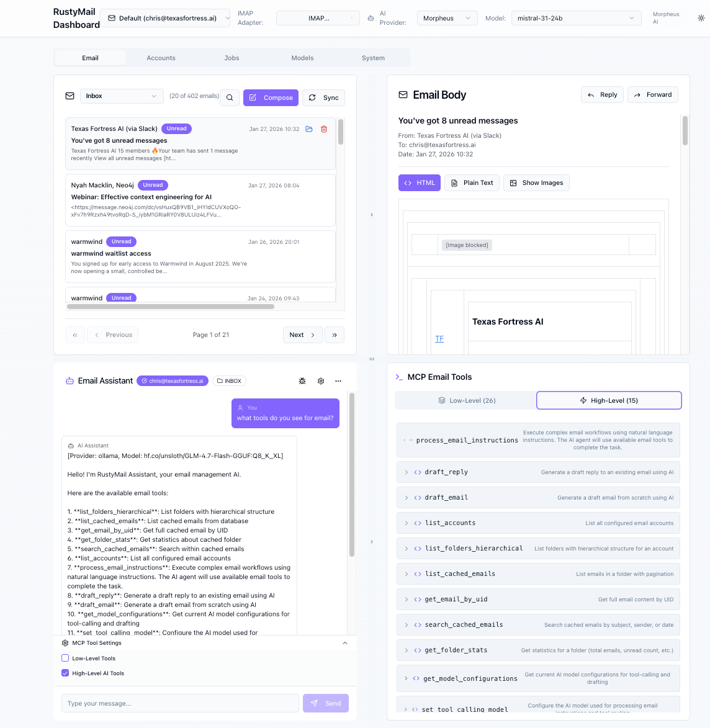
Task: Click the code icon beside draft_reply
Action: [418, 472]
